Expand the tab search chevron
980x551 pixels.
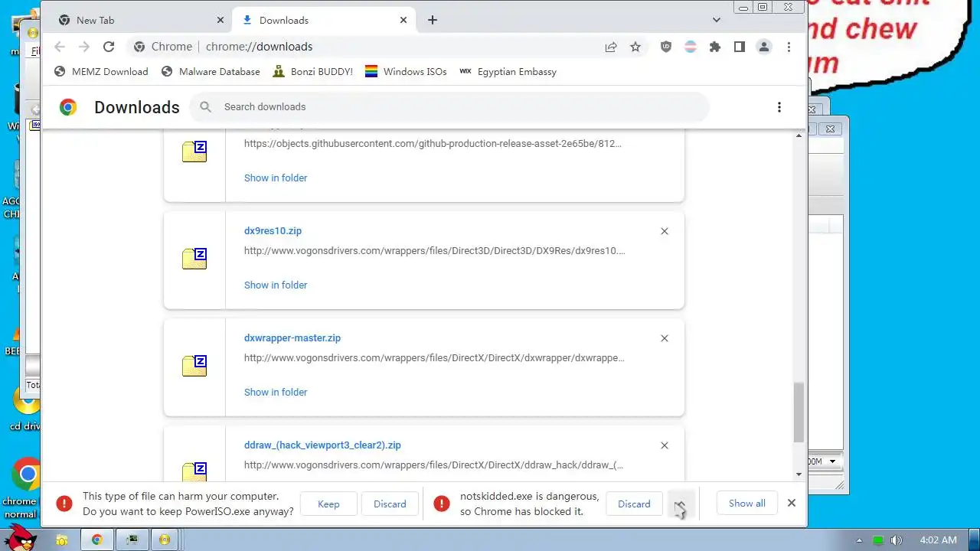click(x=717, y=20)
